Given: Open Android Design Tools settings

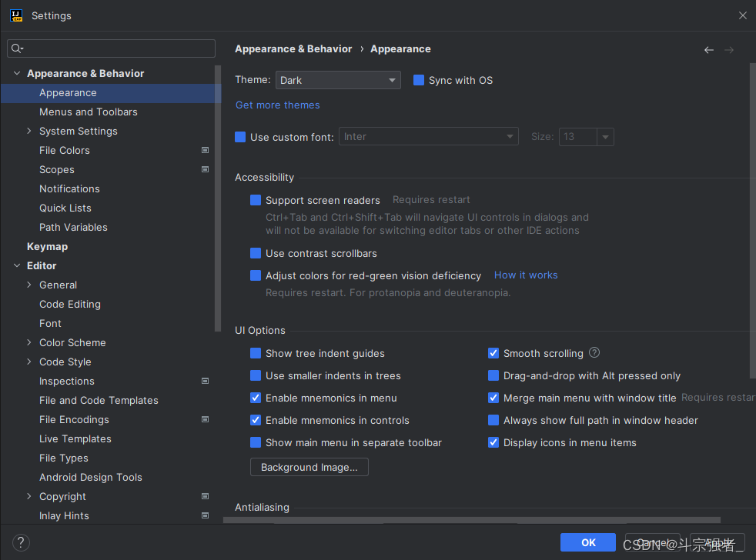Looking at the screenshot, I should tap(91, 477).
